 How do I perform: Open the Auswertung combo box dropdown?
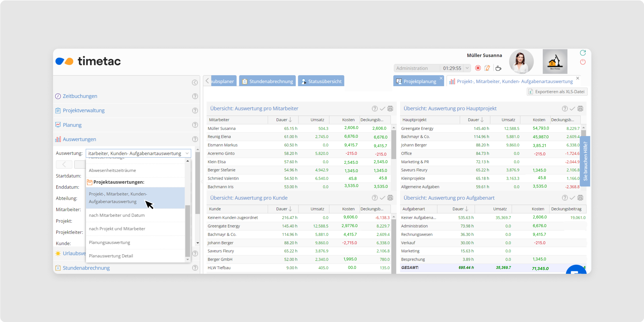coord(187,153)
